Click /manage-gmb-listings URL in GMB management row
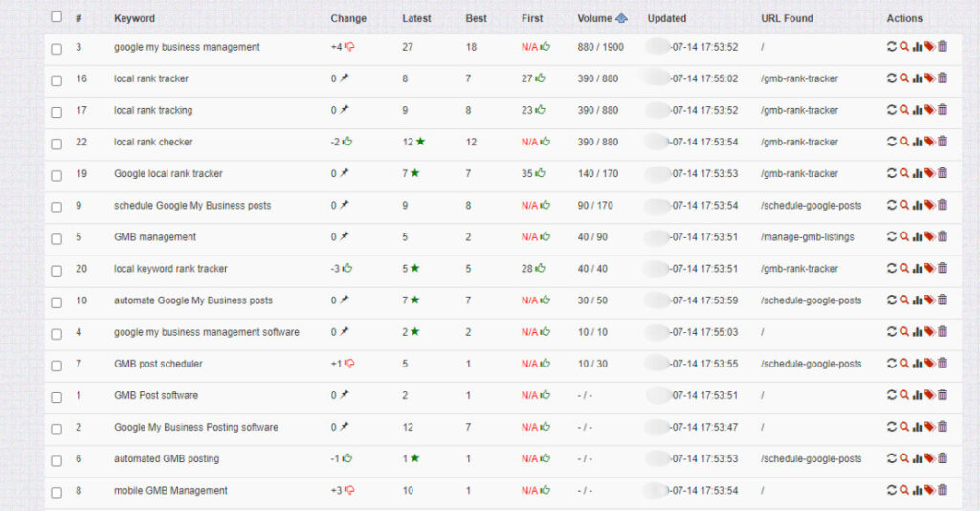Screen dimensions: 980x511 point(807,236)
